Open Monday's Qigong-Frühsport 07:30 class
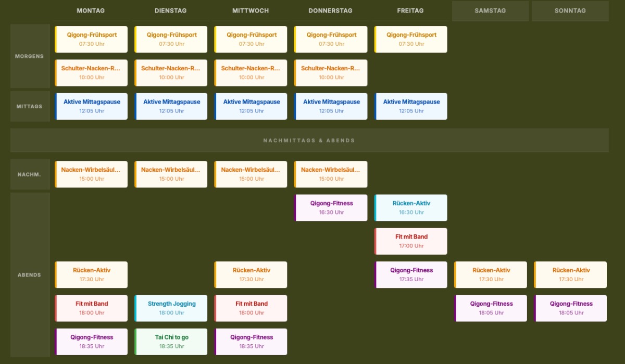625x364 pixels. (x=92, y=40)
